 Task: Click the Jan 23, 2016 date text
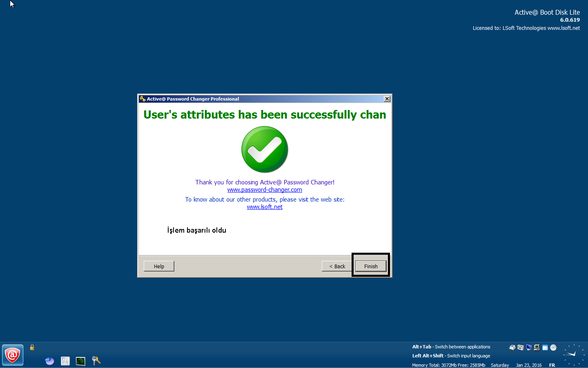pyautogui.click(x=529, y=365)
